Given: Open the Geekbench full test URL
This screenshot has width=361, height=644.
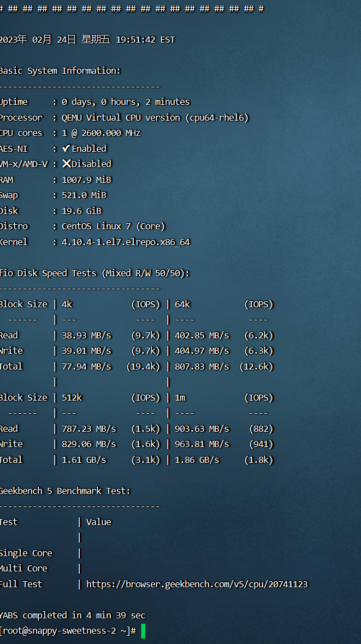Looking at the screenshot, I should tap(197, 584).
